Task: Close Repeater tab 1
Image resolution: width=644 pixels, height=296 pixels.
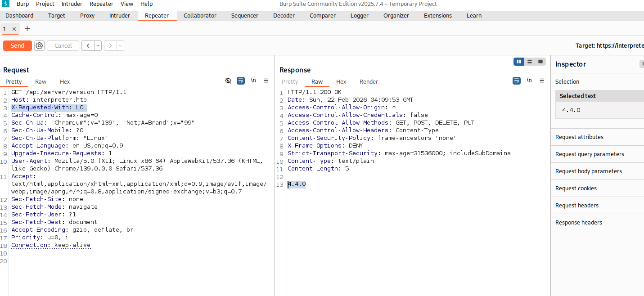Action: (x=14, y=29)
